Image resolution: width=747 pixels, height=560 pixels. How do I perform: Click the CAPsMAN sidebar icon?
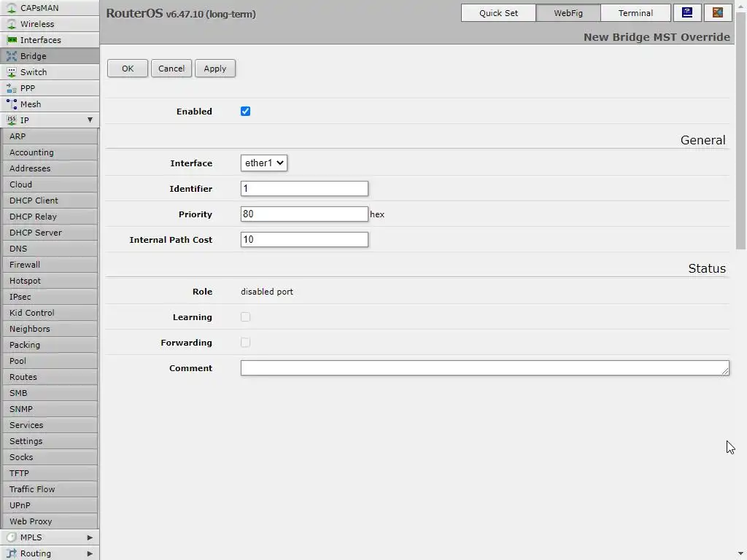coord(12,8)
